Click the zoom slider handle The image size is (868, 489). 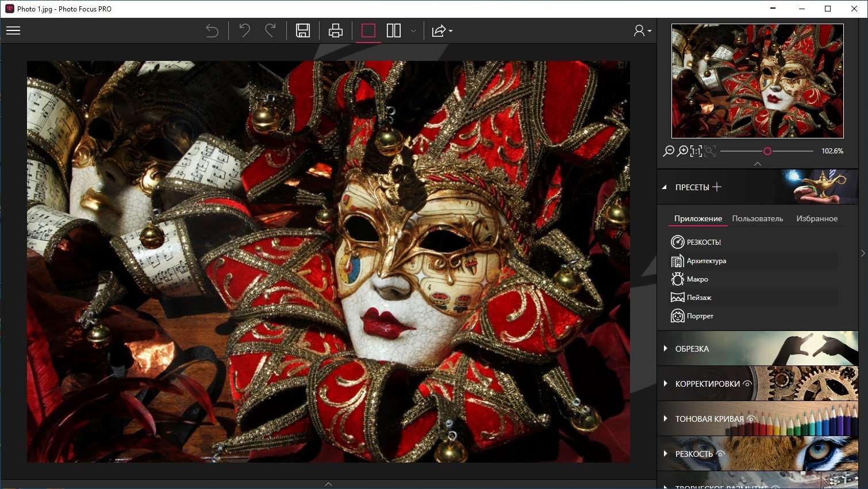click(767, 151)
